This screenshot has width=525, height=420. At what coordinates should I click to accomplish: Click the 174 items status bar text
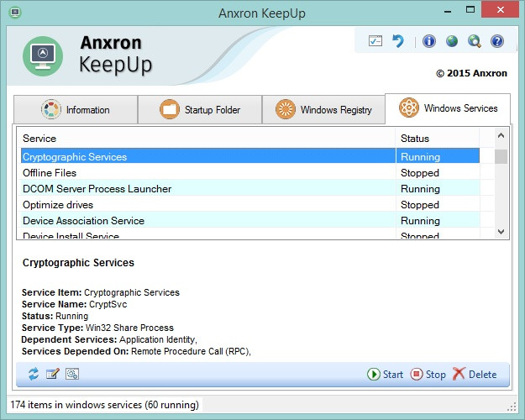pyautogui.click(x=104, y=405)
